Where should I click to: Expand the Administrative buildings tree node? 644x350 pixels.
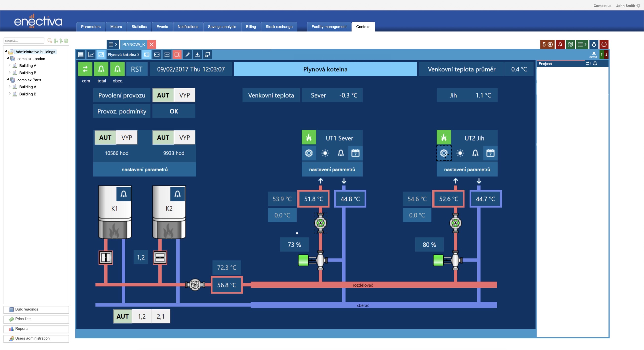[5, 51]
